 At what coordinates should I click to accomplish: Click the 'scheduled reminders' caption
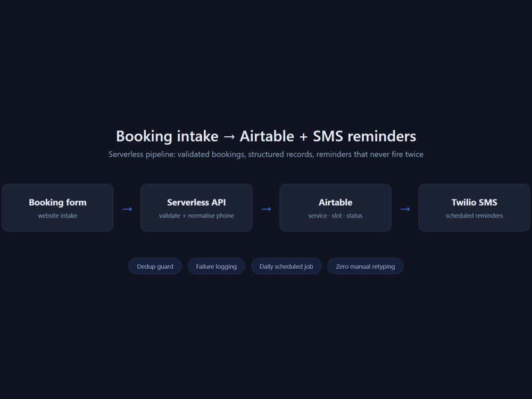pyautogui.click(x=475, y=216)
